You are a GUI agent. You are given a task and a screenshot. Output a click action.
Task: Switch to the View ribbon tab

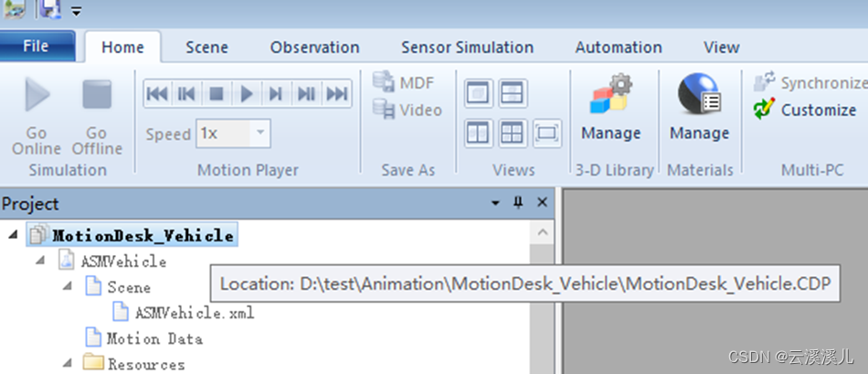click(x=722, y=48)
